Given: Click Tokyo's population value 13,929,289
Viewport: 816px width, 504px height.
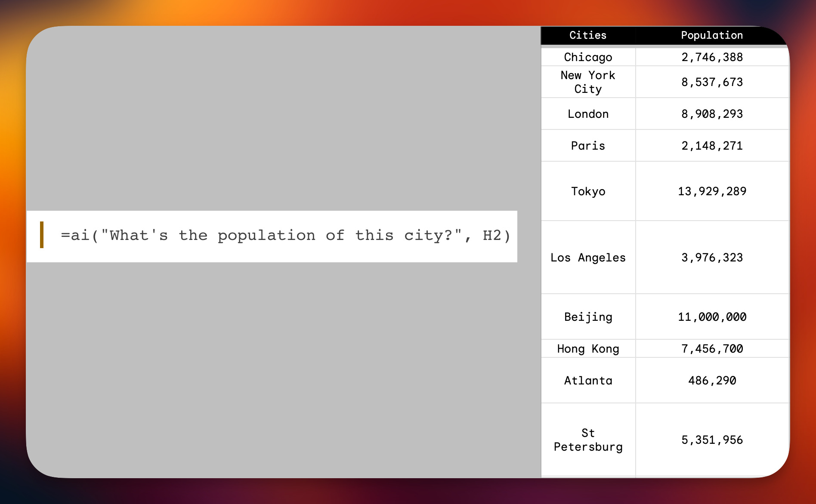Looking at the screenshot, I should point(711,191).
